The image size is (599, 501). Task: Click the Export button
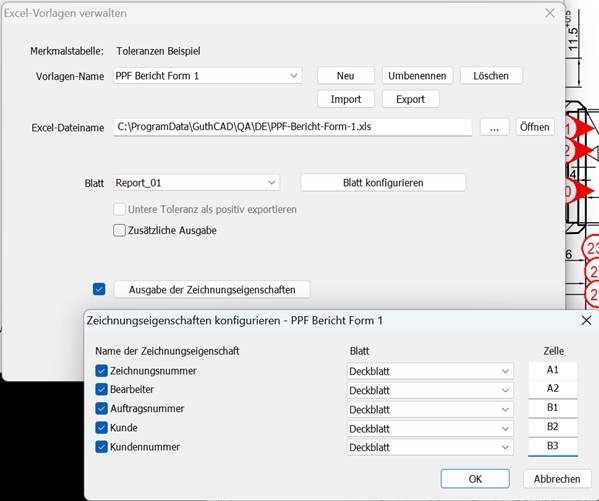tap(411, 99)
